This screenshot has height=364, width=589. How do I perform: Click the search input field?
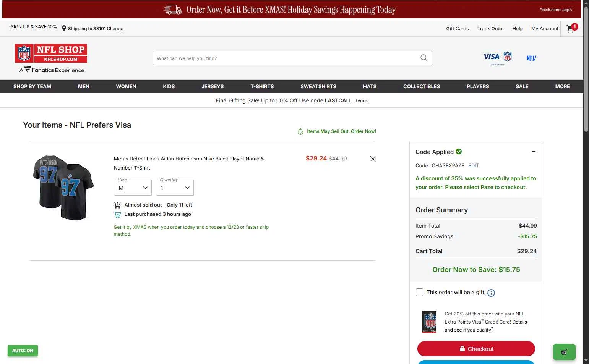(x=287, y=58)
